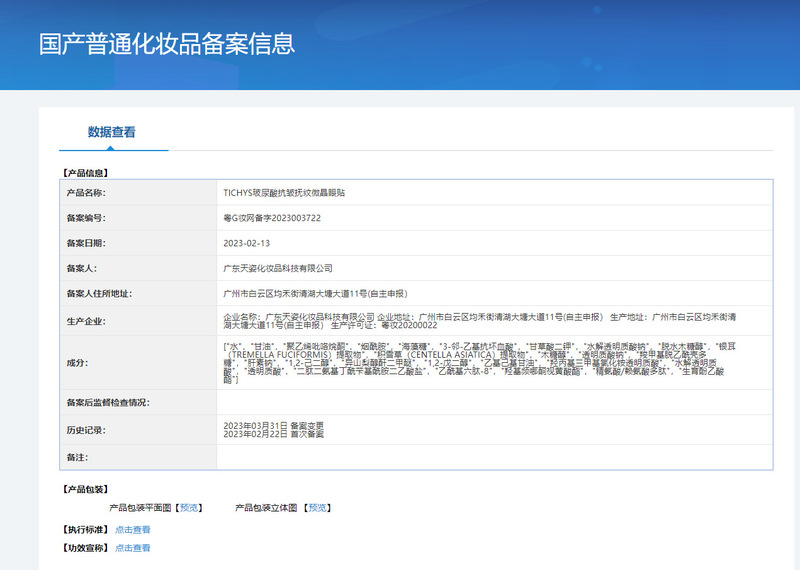Click the 【产品包装】 section heading

85,489
